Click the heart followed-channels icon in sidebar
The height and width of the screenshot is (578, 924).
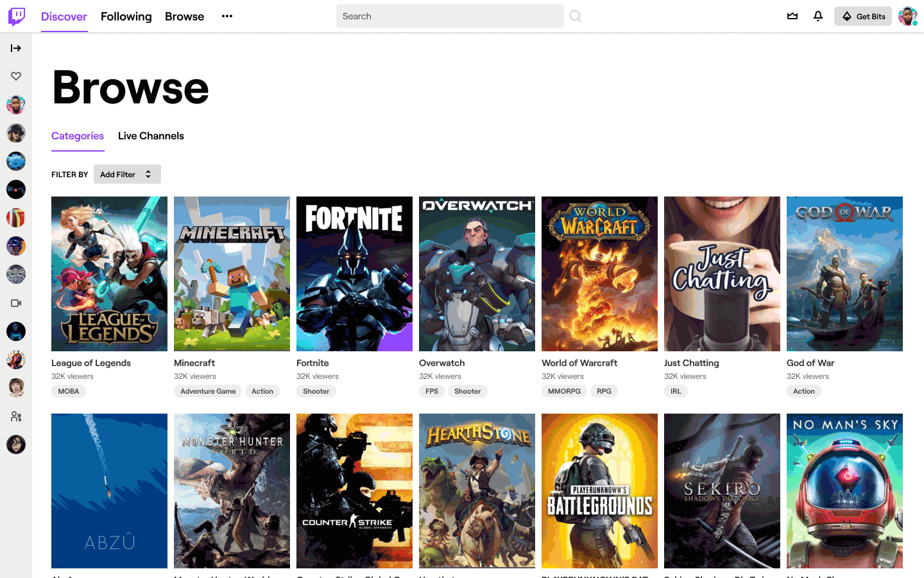(x=16, y=76)
